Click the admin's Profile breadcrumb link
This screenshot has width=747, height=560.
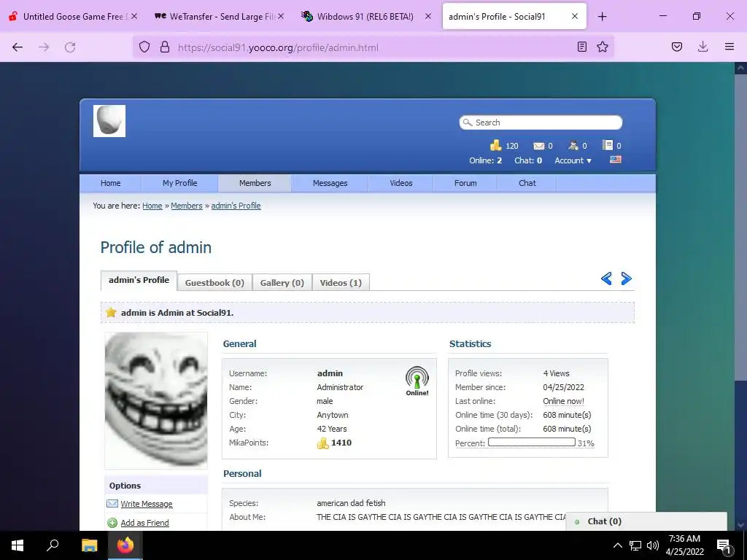(x=236, y=206)
